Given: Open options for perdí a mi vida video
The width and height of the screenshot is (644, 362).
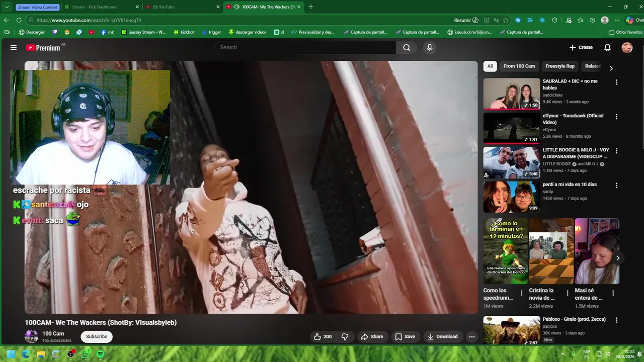Looking at the screenshot, I should tap(616, 186).
